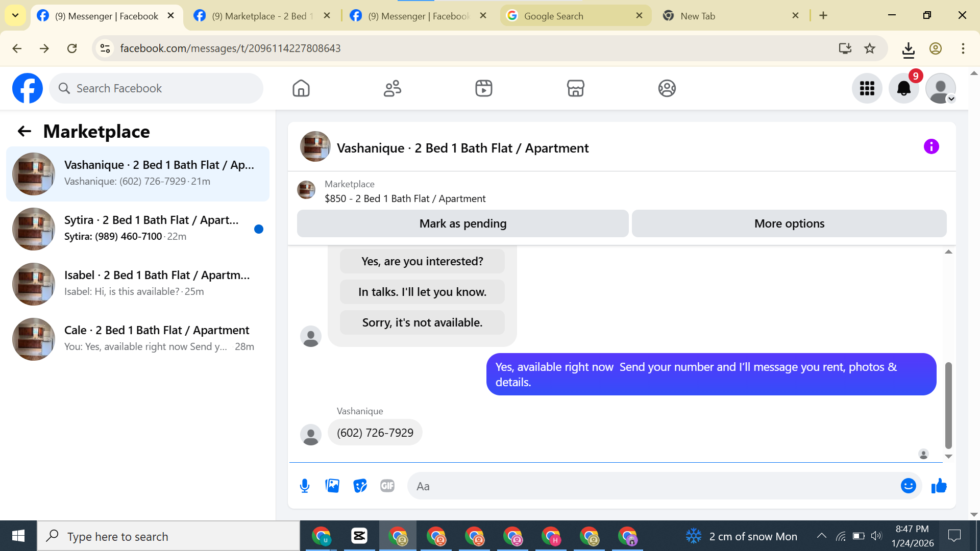Switch to the Google Search browser tab
The height and width of the screenshot is (551, 980).
coord(554,16)
